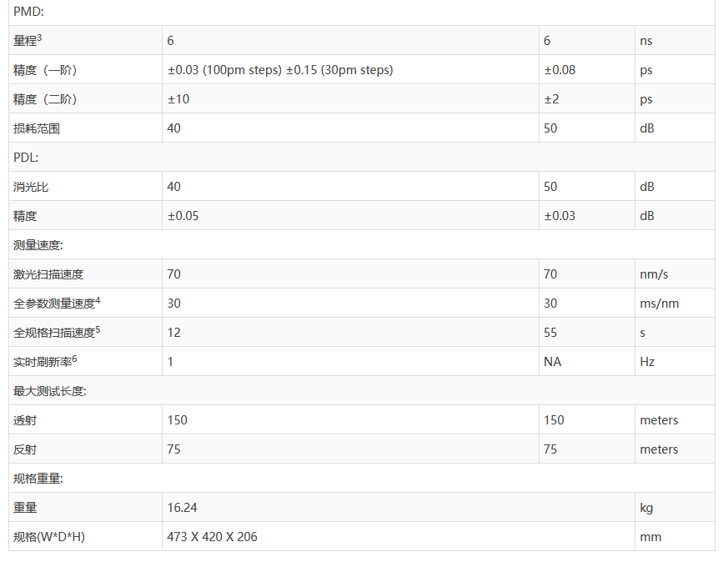The image size is (728, 562).
Task: Select the NA value cell
Action: click(x=552, y=362)
